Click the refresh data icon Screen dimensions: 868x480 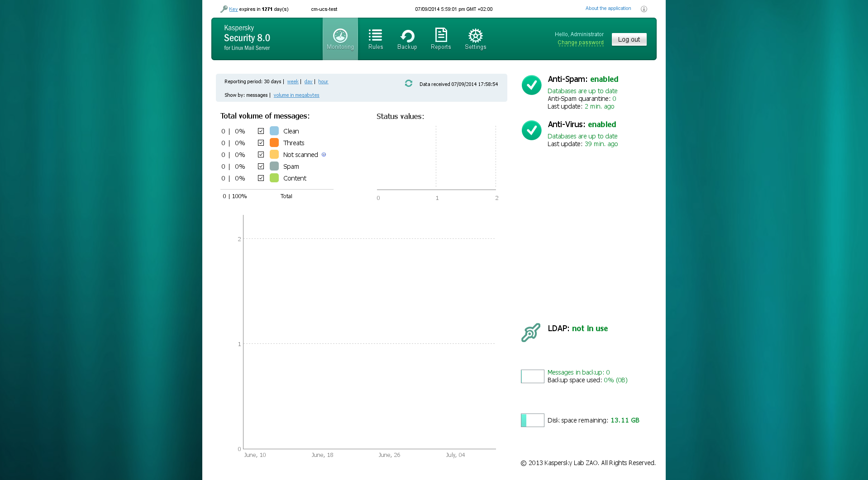(408, 83)
